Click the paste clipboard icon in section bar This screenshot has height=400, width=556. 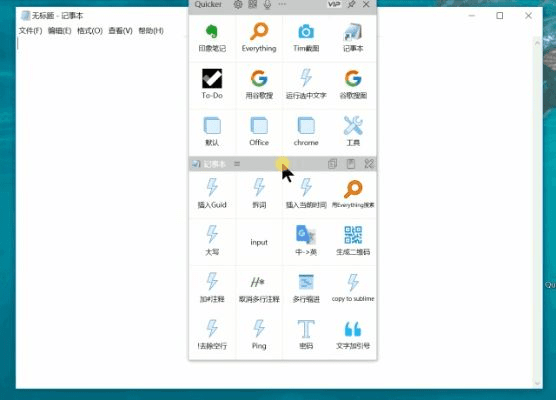point(351,164)
